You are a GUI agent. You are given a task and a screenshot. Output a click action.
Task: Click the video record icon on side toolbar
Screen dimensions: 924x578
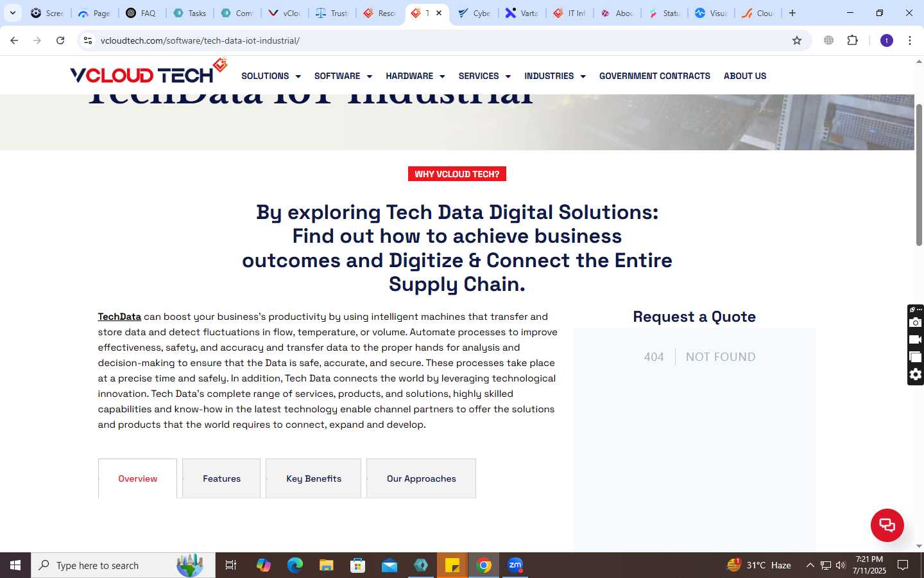[916, 339]
